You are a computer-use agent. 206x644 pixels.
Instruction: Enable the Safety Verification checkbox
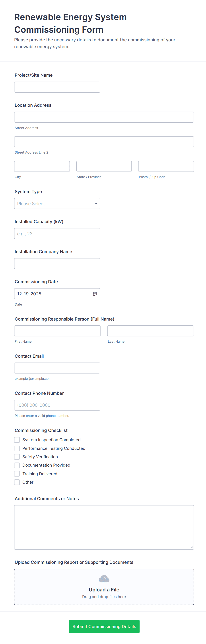(17, 456)
